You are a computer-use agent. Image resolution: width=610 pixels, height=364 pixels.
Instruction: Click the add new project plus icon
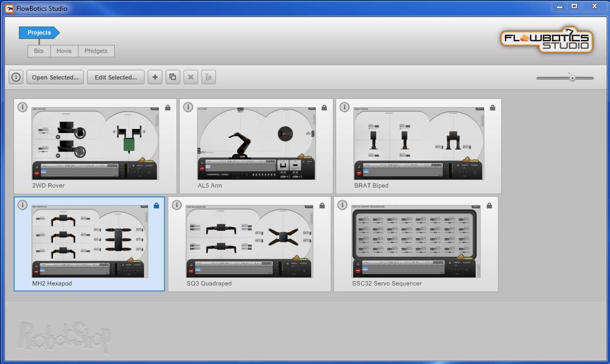(155, 77)
